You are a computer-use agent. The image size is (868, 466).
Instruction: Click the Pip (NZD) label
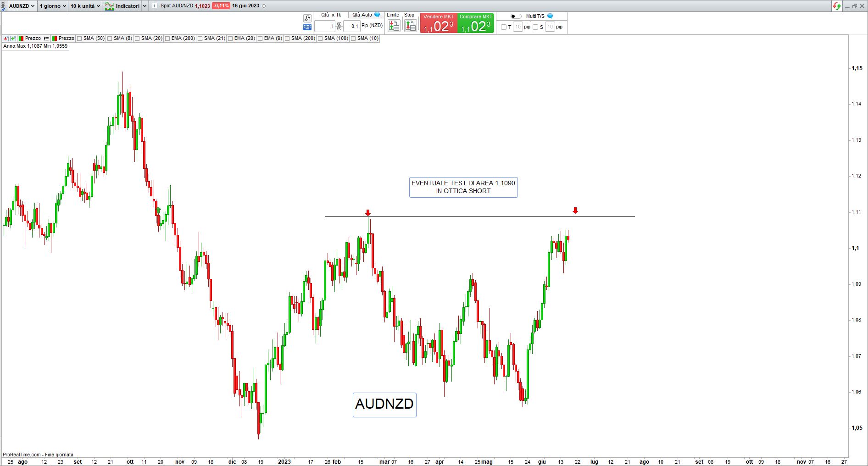372,26
